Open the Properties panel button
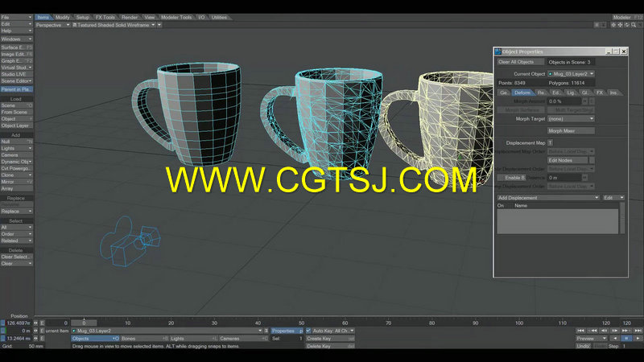Viewport: 644px width, 362px height. point(287,331)
